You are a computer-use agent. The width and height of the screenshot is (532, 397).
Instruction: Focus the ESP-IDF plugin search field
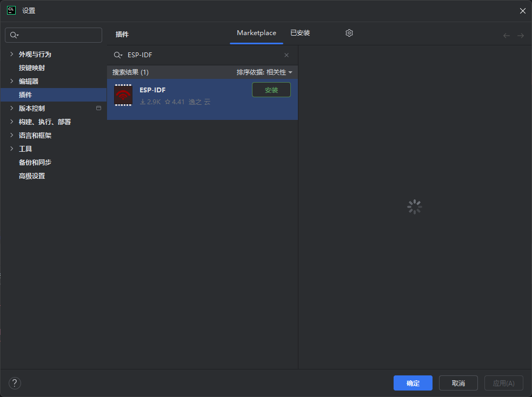point(203,55)
